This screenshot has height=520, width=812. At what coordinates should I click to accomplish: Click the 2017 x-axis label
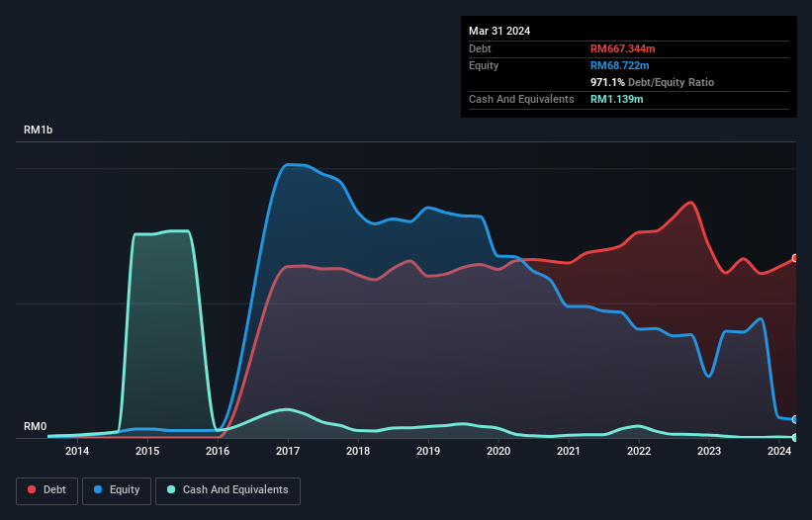tap(288, 451)
